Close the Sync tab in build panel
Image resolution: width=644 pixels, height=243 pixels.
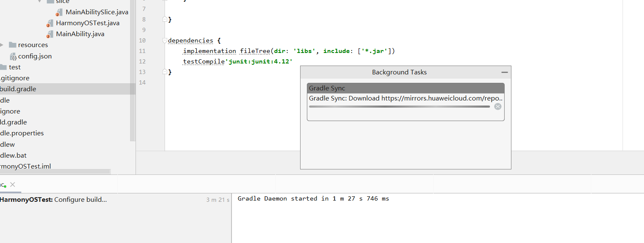click(13, 185)
